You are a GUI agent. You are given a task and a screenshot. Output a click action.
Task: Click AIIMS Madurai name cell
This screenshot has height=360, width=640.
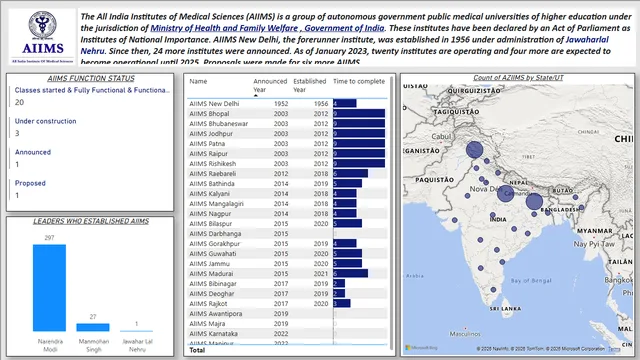pos(211,274)
